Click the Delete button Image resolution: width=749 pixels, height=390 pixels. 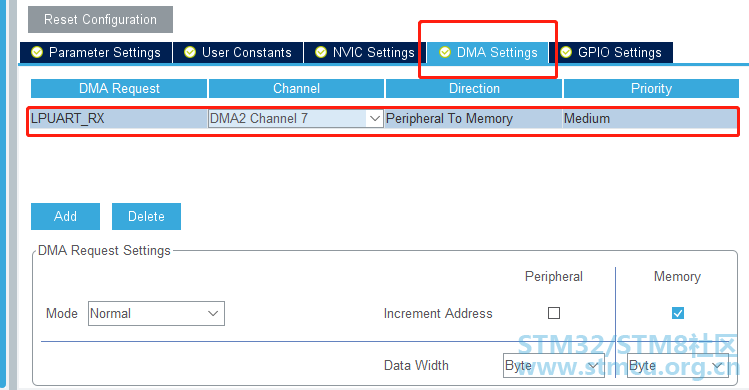click(x=146, y=217)
